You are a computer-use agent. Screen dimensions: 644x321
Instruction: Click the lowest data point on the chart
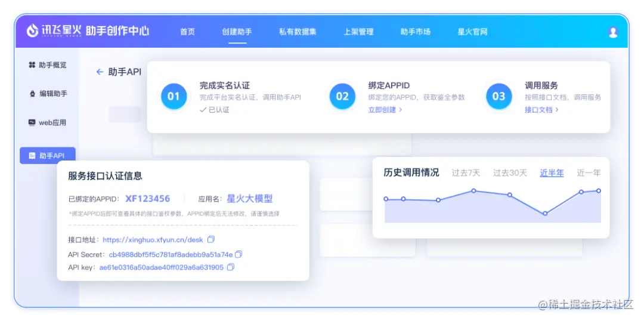point(545,214)
